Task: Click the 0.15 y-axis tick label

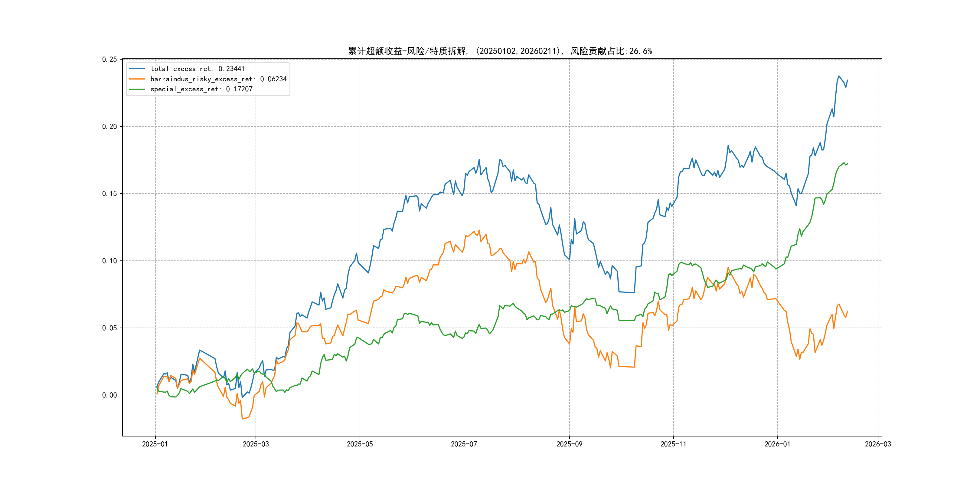Action: point(109,194)
